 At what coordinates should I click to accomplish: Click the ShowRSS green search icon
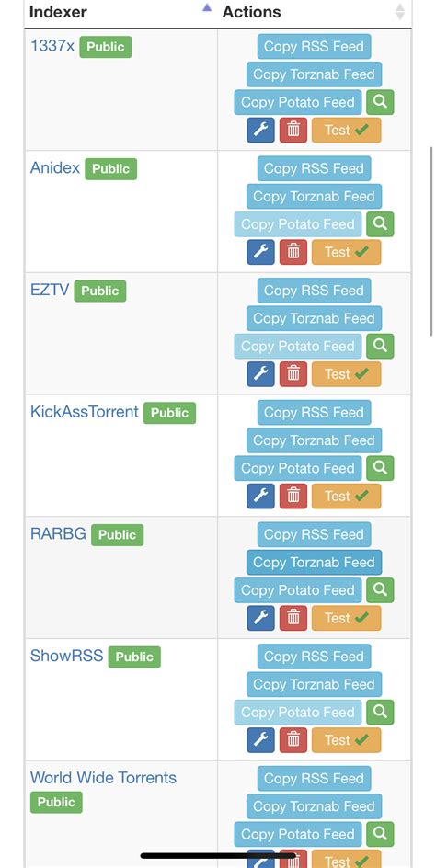coord(380,712)
